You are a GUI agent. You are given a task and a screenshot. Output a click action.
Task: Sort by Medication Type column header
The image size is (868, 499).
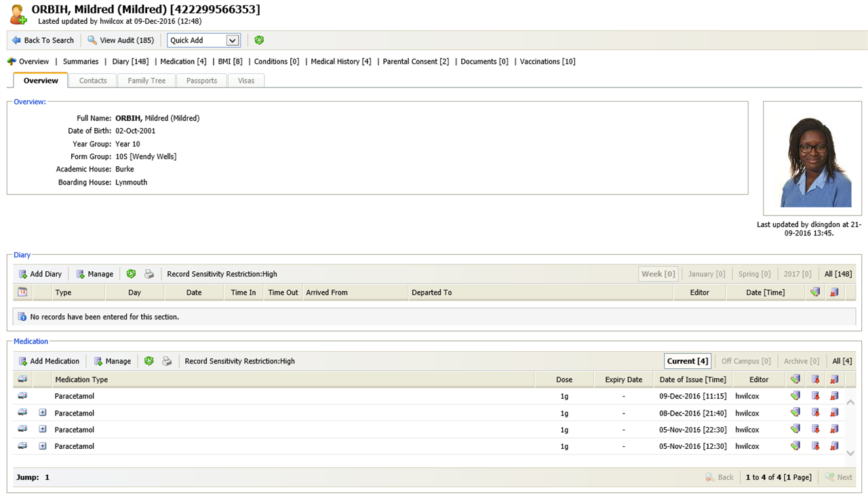coord(81,380)
